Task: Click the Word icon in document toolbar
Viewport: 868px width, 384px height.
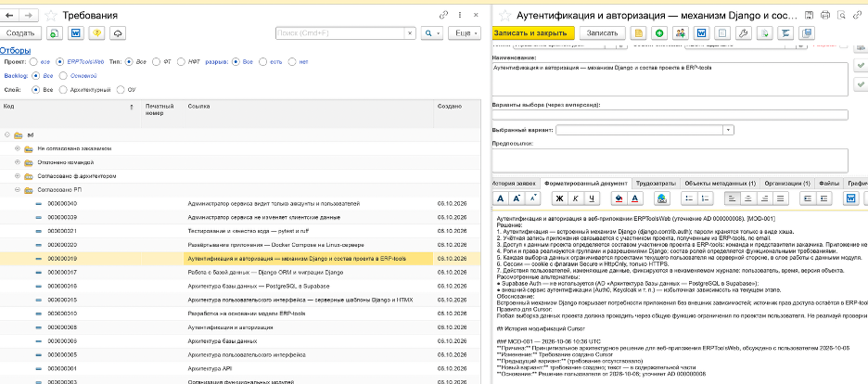Action: [701, 33]
